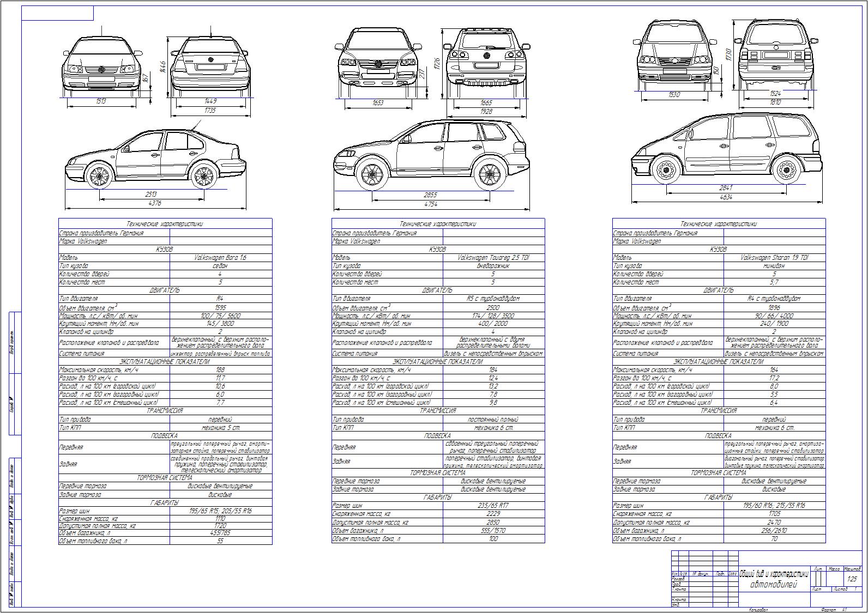This screenshot has height=613, width=868.
Task: Select the engine type "R5 с турбонаддувом"
Action: point(493,299)
